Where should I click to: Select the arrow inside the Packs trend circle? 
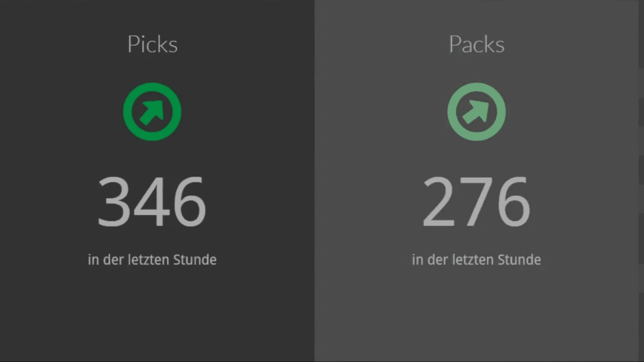[476, 112]
